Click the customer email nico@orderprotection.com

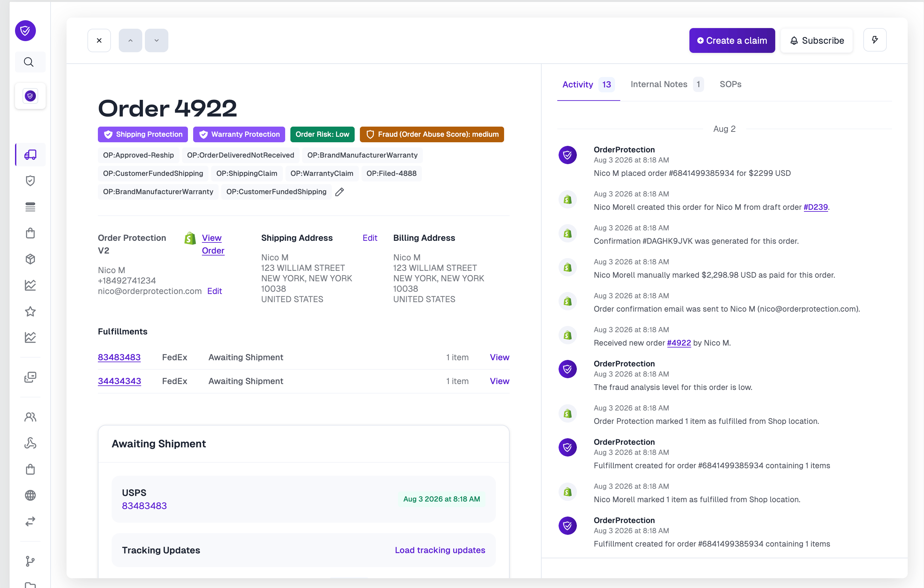point(150,291)
